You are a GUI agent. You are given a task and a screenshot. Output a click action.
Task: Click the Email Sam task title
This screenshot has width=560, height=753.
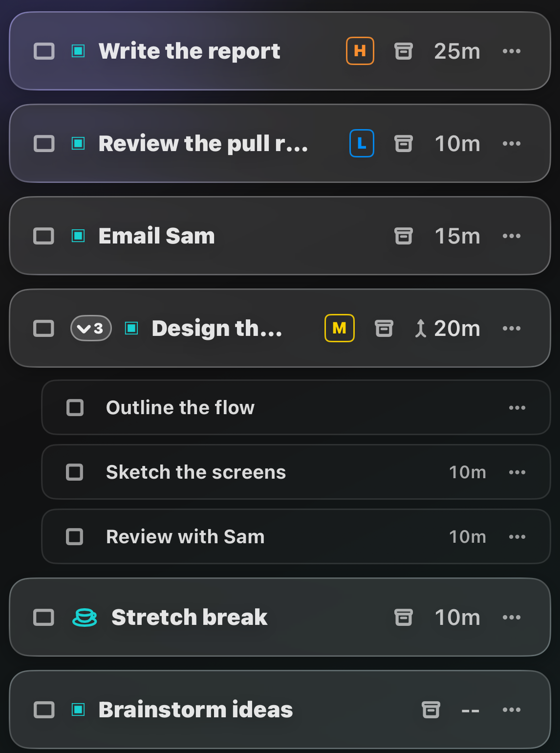(x=157, y=236)
